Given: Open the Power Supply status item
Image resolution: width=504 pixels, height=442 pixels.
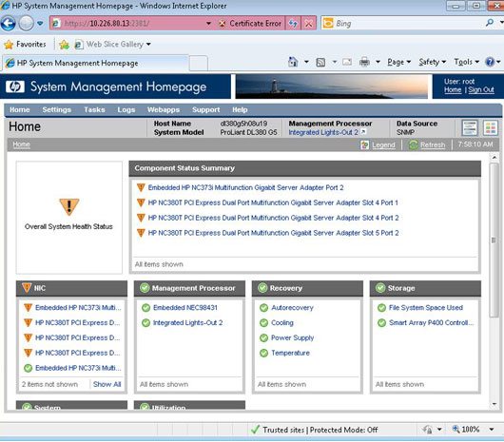Looking at the screenshot, I should tap(293, 338).
